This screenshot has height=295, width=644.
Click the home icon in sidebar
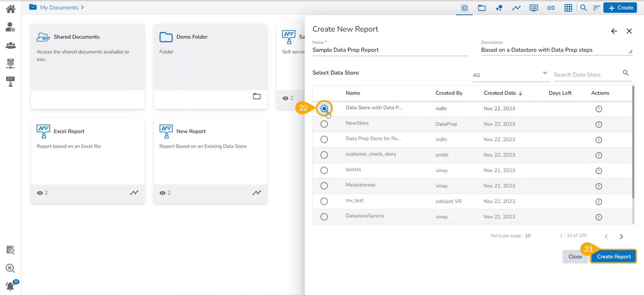tap(11, 9)
